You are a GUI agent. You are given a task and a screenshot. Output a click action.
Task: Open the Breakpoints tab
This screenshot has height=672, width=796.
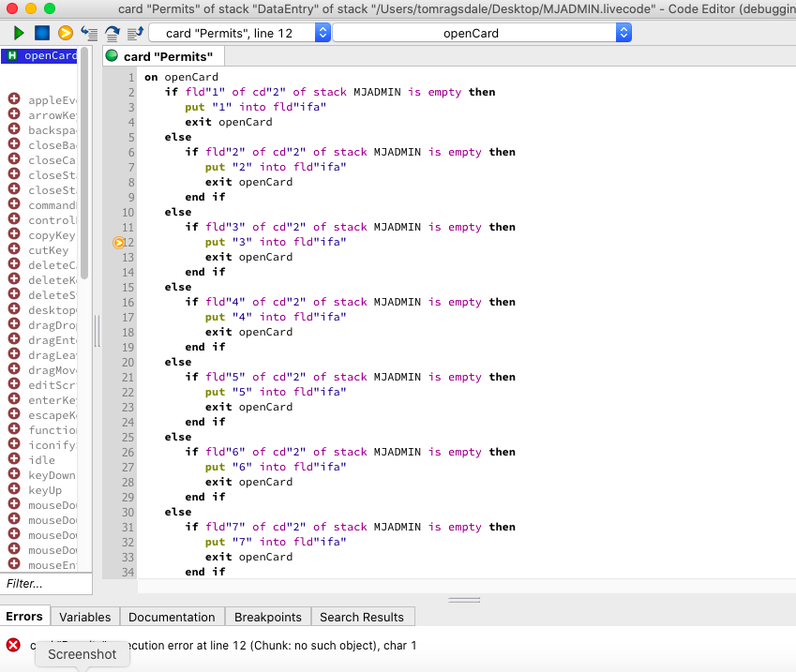[267, 617]
